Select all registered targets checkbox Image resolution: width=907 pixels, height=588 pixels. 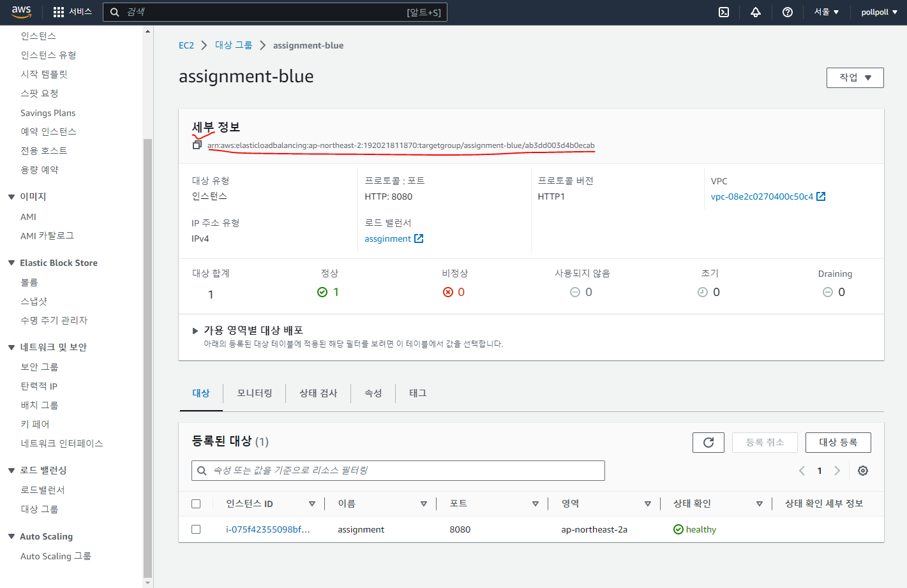pos(196,504)
